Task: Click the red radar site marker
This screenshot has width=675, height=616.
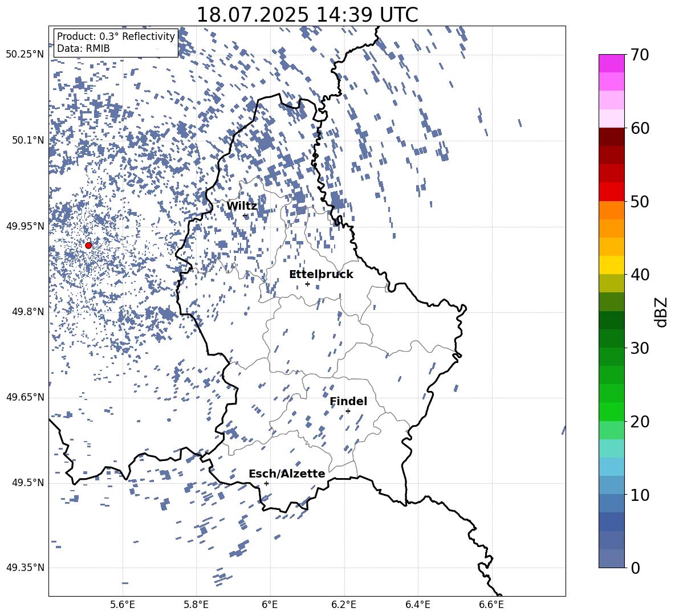Action: click(88, 246)
